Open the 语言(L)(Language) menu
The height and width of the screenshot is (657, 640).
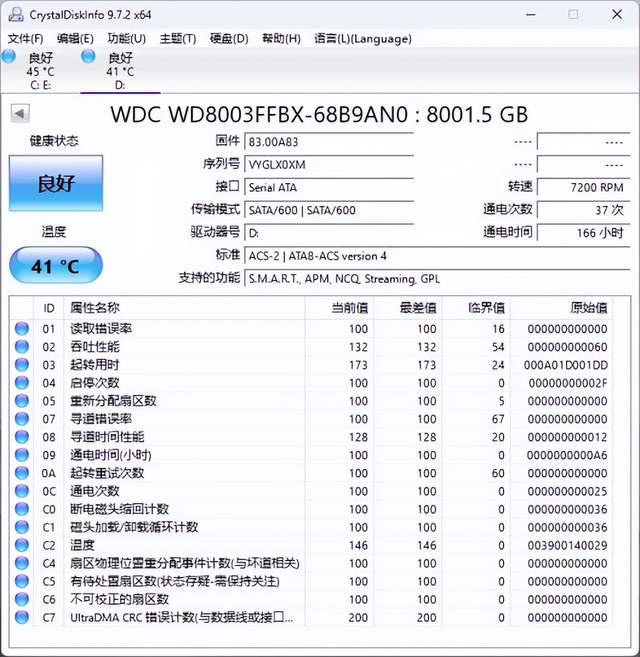[363, 39]
